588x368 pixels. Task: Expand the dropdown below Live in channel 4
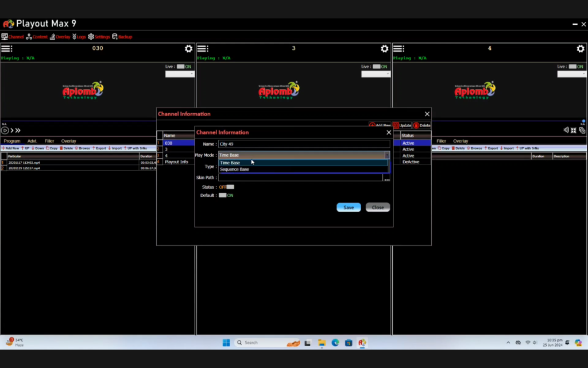coord(571,74)
